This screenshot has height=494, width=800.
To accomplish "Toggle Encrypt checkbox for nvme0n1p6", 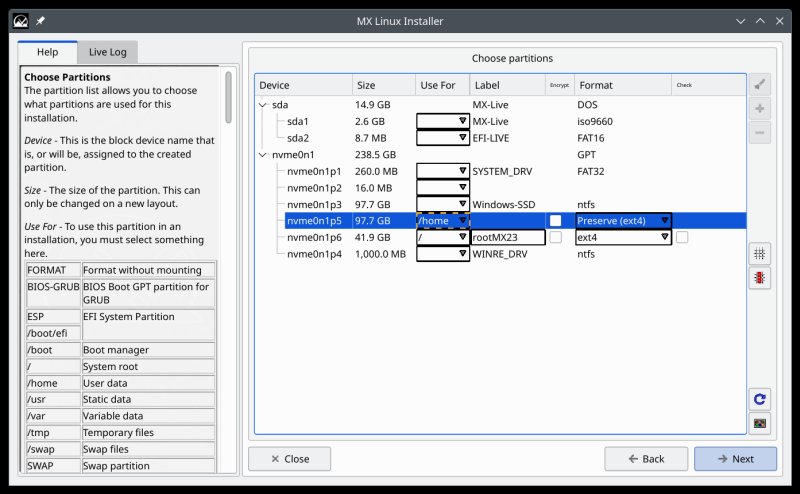I will [x=555, y=238].
